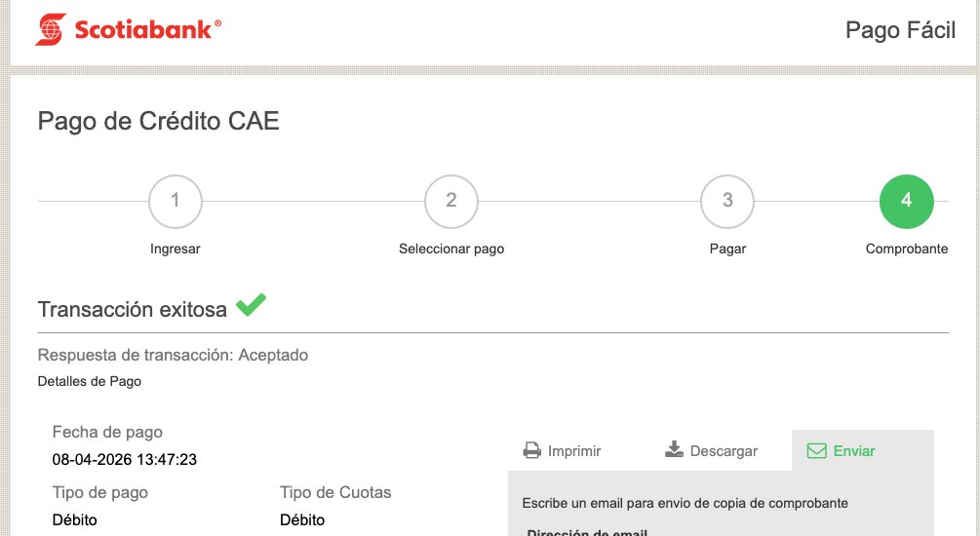980x536 pixels.
Task: Click the envelope icon beside Enviar
Action: click(816, 451)
